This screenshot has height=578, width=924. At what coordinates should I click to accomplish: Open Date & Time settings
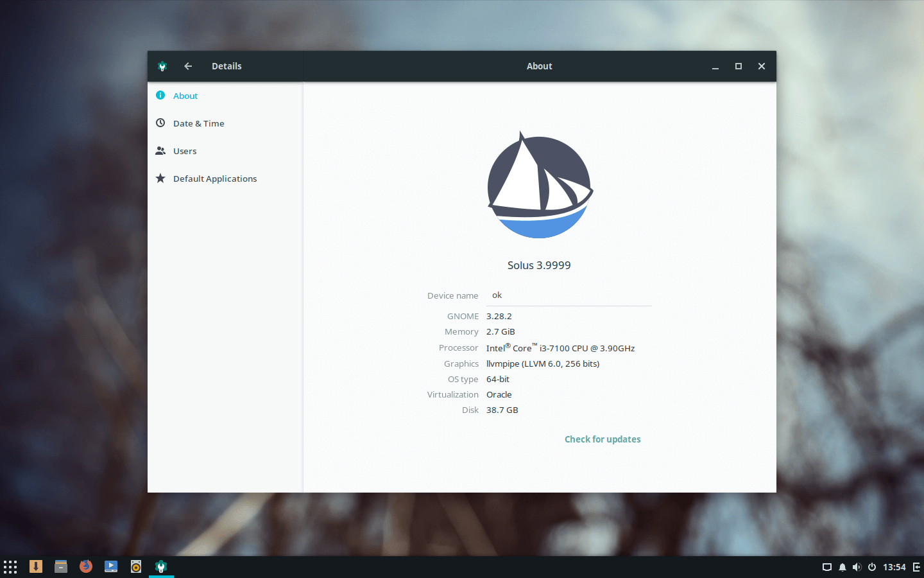pyautogui.click(x=225, y=123)
